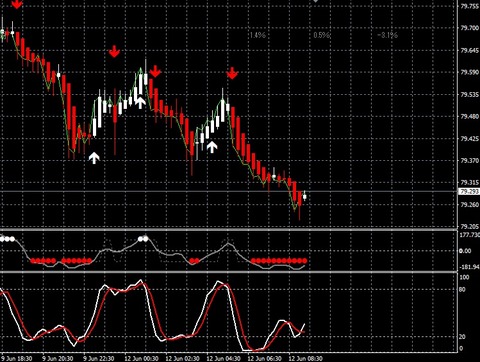Viewport: 480px width, 362px height.
Task: Click the stochastic 100 scale label
Action: [464, 277]
